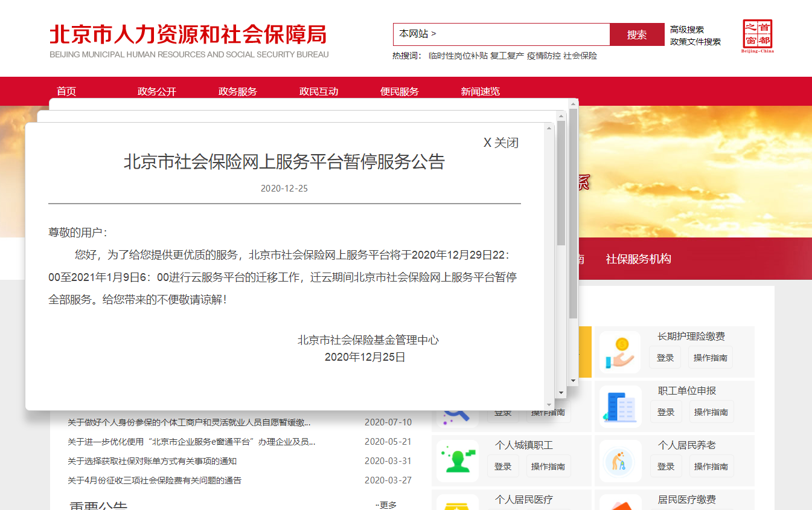Select the green person icon for 个人城镇职工
Viewport: 812px width, 510px height.
458,461
